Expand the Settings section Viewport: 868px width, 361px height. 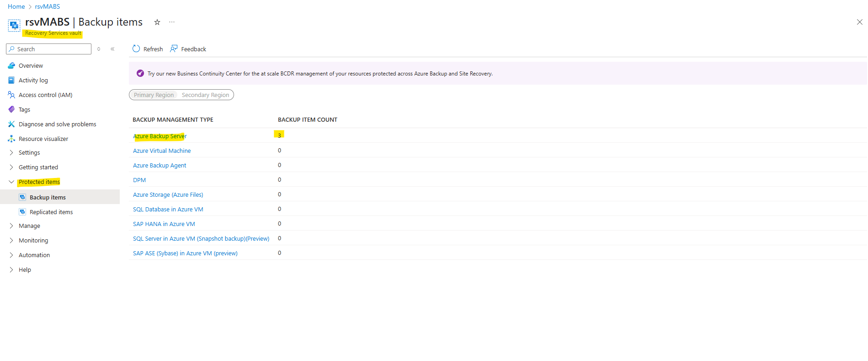coord(11,153)
